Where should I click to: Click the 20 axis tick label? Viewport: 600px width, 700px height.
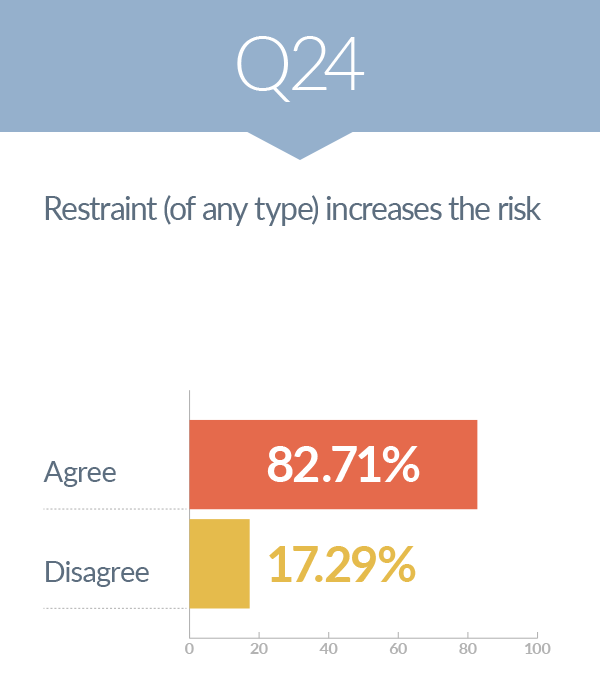click(x=259, y=648)
